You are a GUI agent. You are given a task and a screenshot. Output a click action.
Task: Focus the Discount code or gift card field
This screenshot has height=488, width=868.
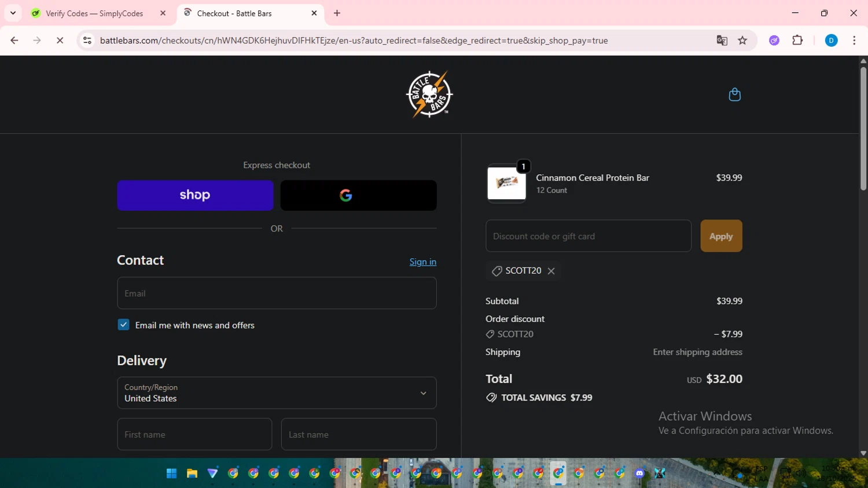point(589,236)
